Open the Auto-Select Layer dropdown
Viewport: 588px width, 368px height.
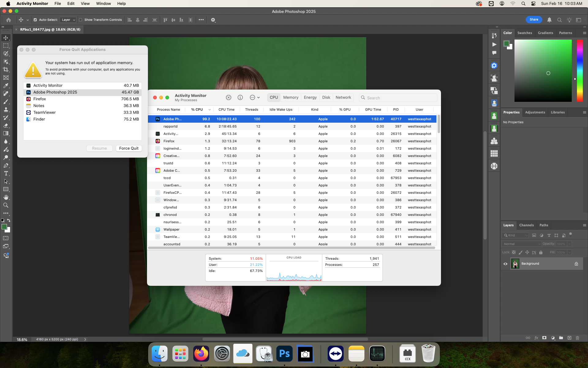(x=68, y=20)
